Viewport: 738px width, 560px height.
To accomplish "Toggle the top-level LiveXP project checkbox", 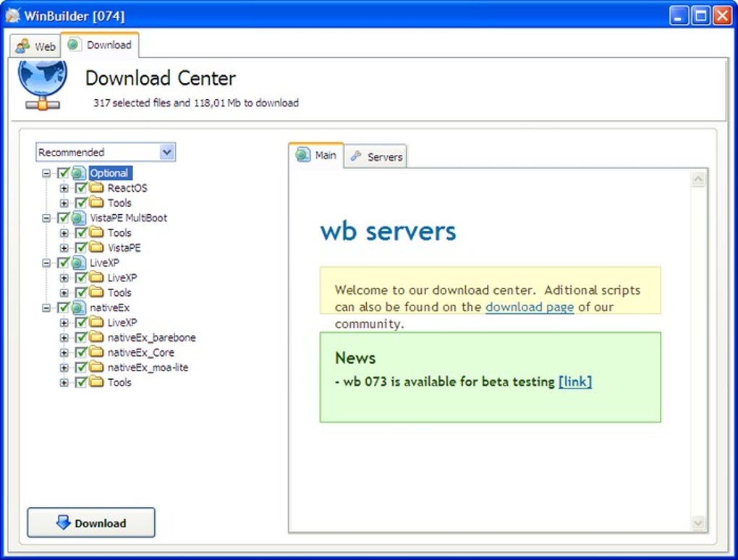I will (64, 263).
